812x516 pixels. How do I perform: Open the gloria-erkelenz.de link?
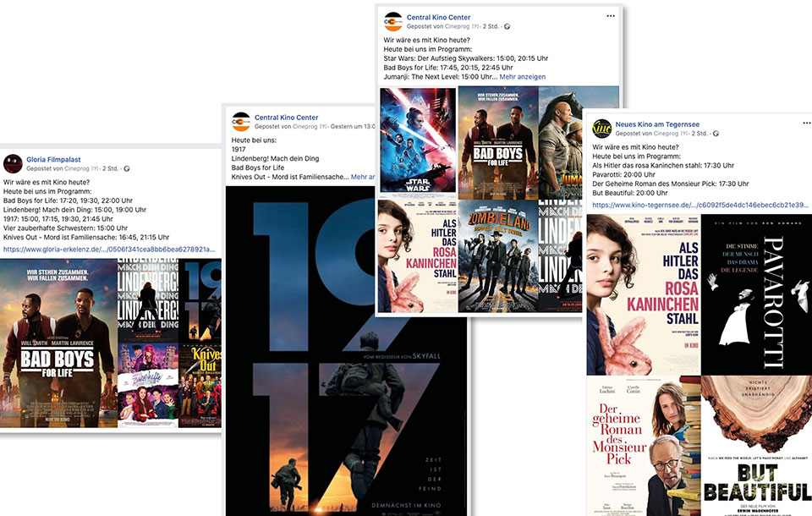click(109, 250)
